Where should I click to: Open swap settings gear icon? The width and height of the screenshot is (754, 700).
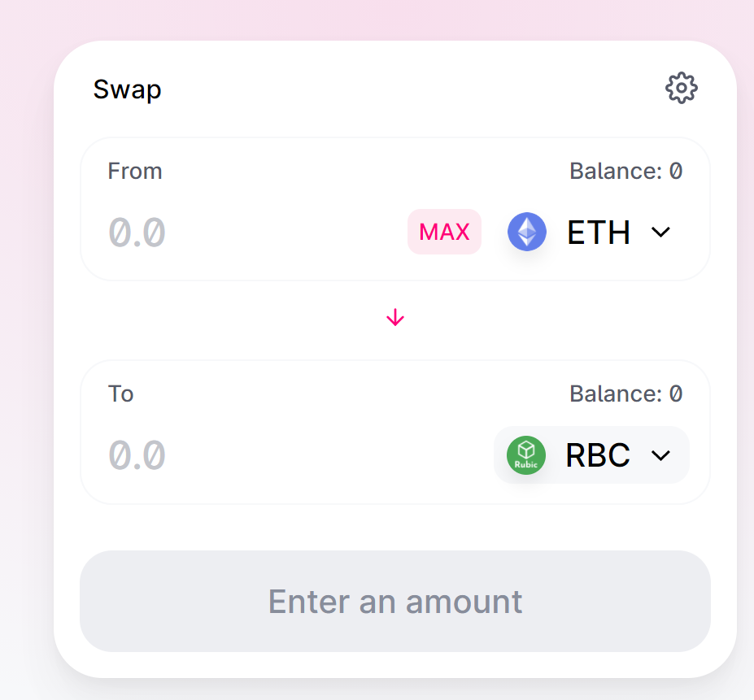(x=681, y=88)
